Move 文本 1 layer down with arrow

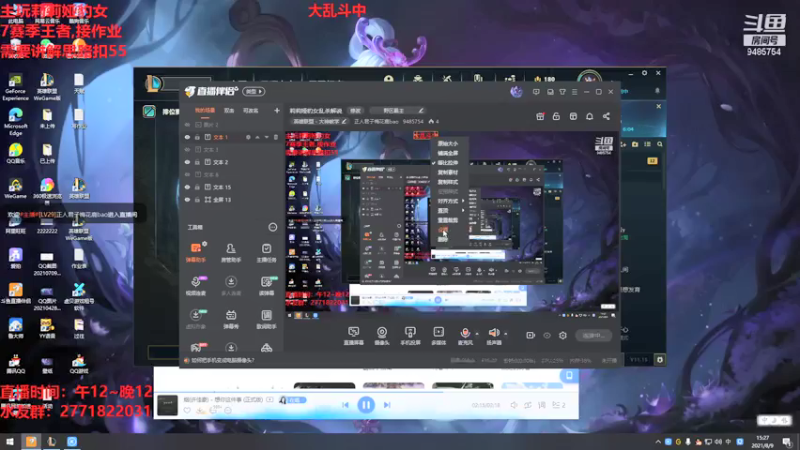266,137
